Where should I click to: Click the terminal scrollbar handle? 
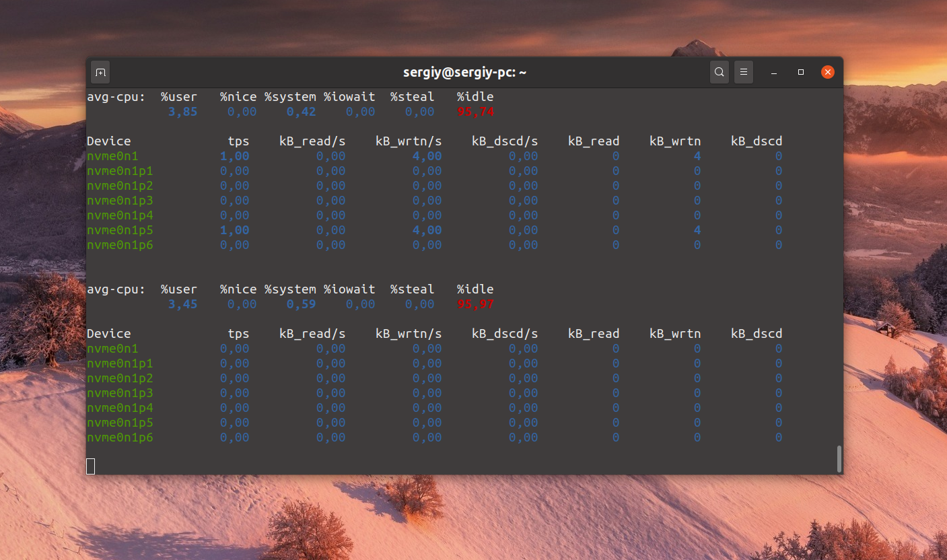point(839,458)
